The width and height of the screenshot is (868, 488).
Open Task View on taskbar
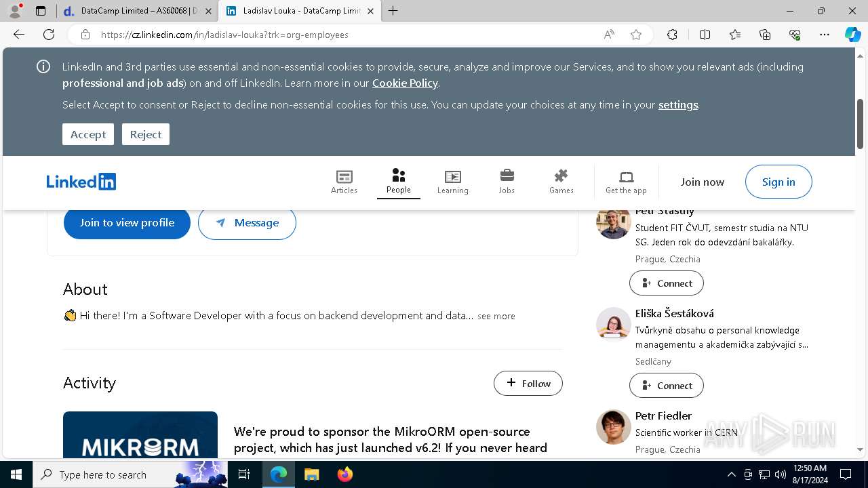click(244, 474)
